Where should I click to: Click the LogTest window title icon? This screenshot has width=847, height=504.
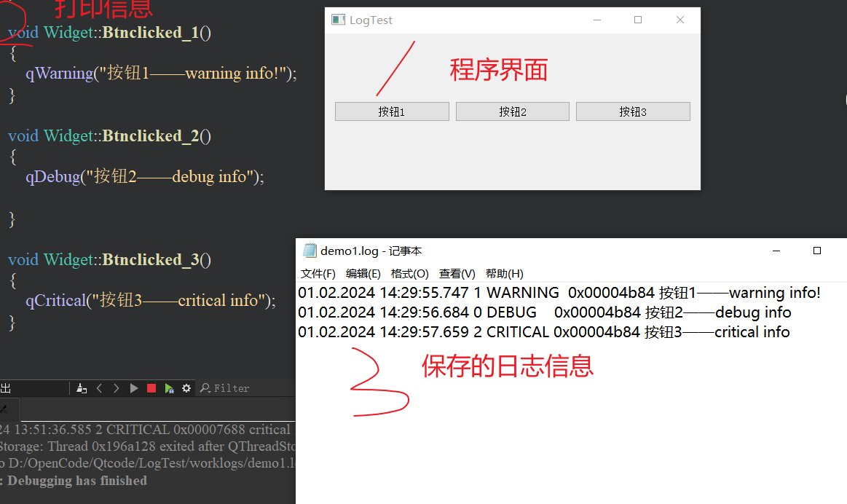click(338, 20)
